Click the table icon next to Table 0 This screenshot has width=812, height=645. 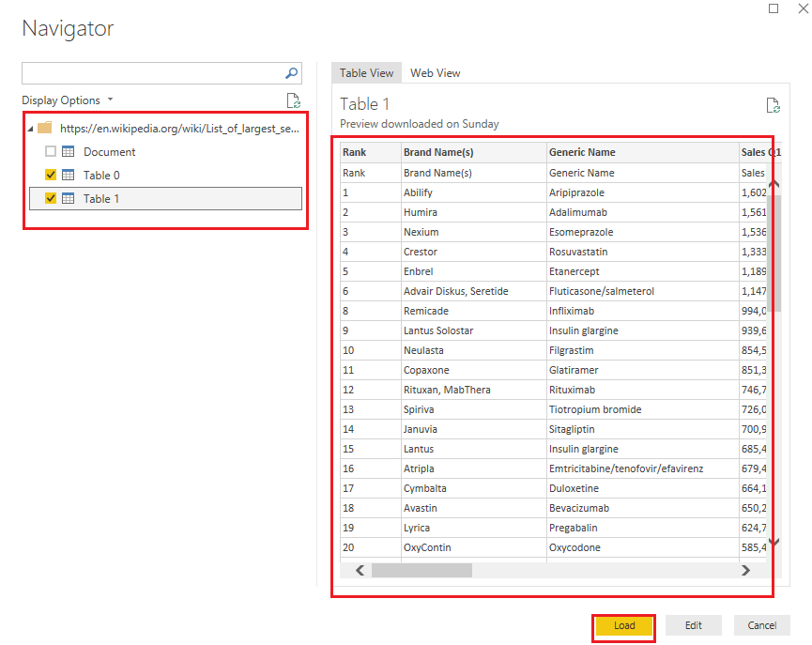[68, 175]
